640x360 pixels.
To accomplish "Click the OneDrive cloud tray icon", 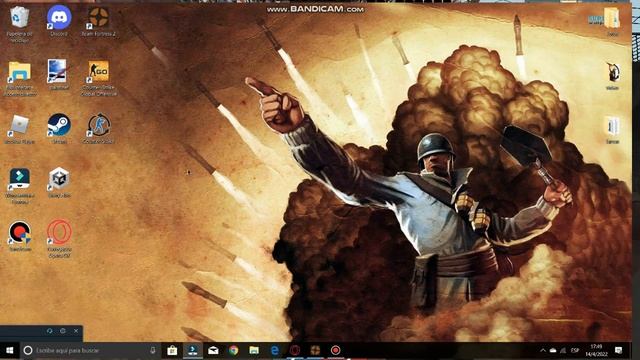I will [553, 350].
